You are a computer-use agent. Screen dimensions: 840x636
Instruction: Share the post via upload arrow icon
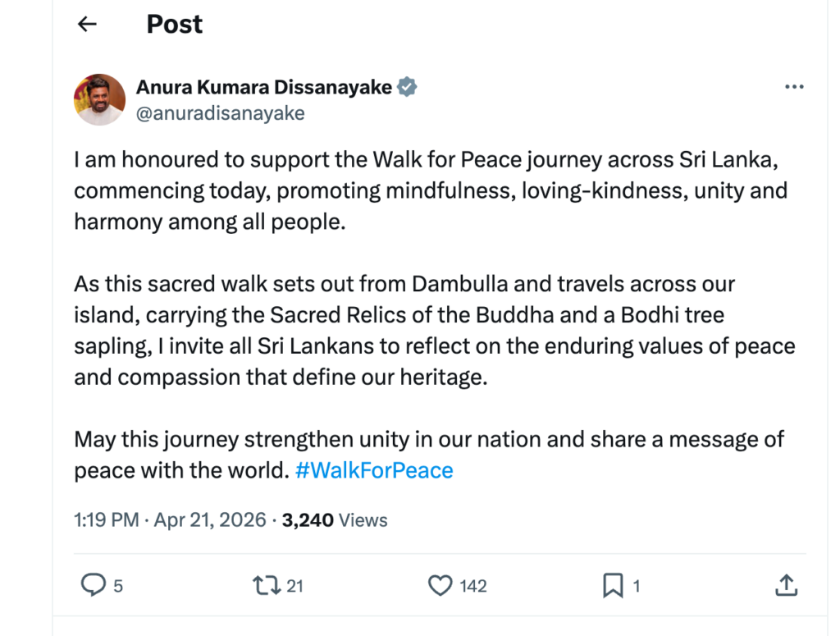786,585
